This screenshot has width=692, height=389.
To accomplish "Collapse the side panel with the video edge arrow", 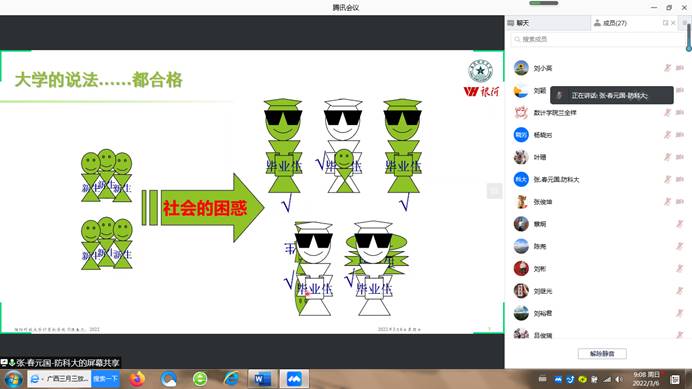I will click(x=494, y=191).
